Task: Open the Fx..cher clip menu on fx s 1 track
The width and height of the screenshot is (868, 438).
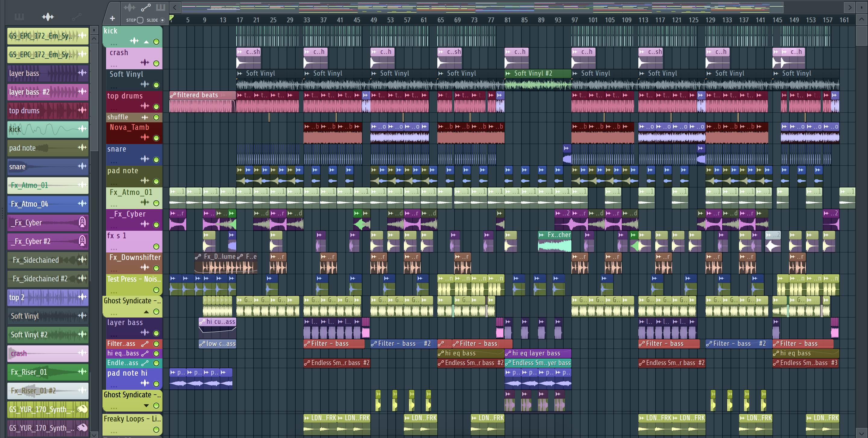Action: [x=542, y=235]
